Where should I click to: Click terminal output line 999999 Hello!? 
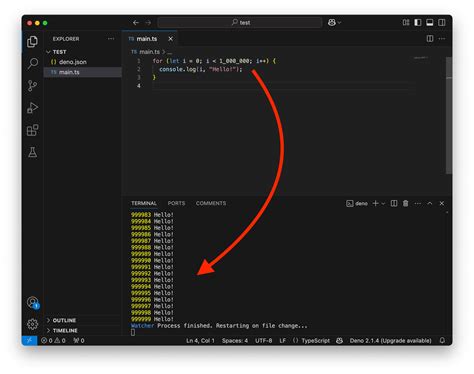(152, 319)
